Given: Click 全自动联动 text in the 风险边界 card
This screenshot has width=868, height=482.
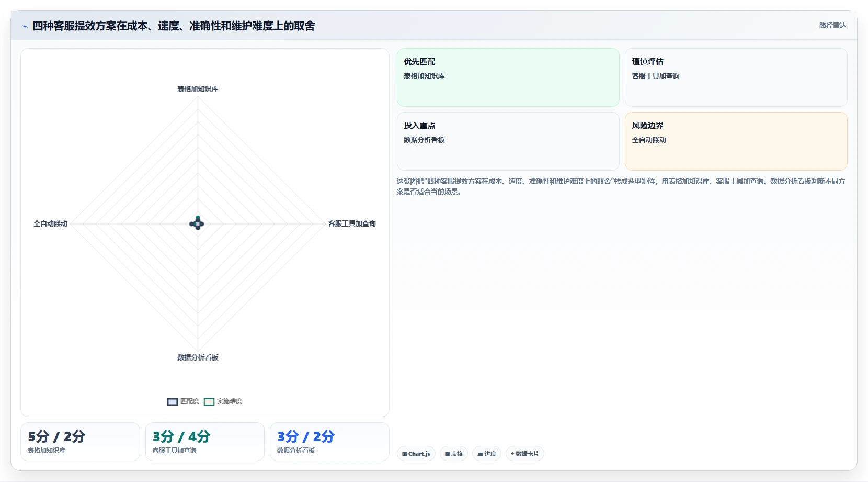Looking at the screenshot, I should pyautogui.click(x=649, y=140).
